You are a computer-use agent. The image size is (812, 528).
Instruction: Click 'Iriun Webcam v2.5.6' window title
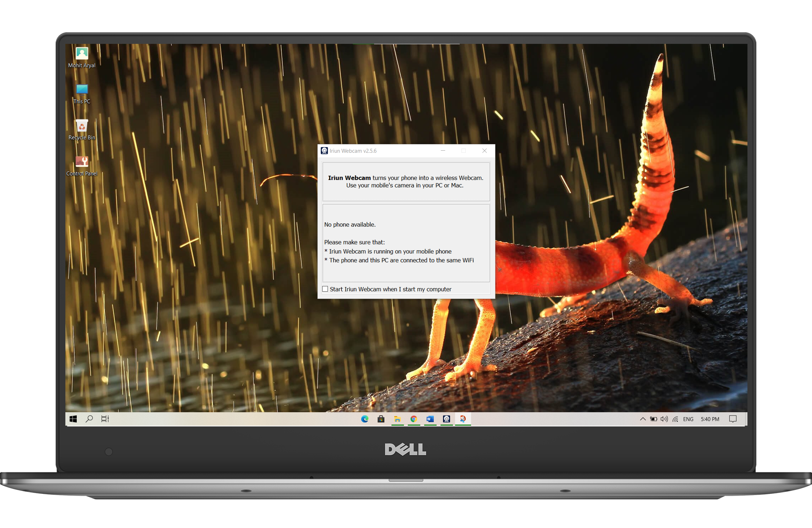353,151
